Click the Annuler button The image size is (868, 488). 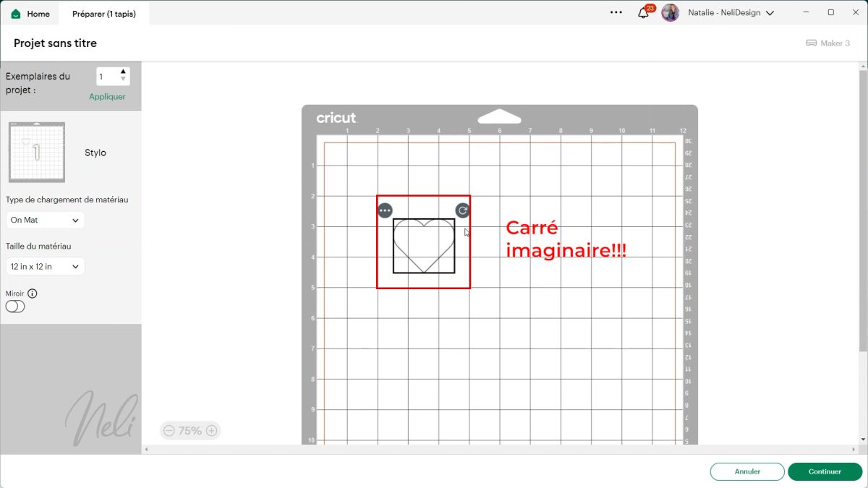click(747, 471)
